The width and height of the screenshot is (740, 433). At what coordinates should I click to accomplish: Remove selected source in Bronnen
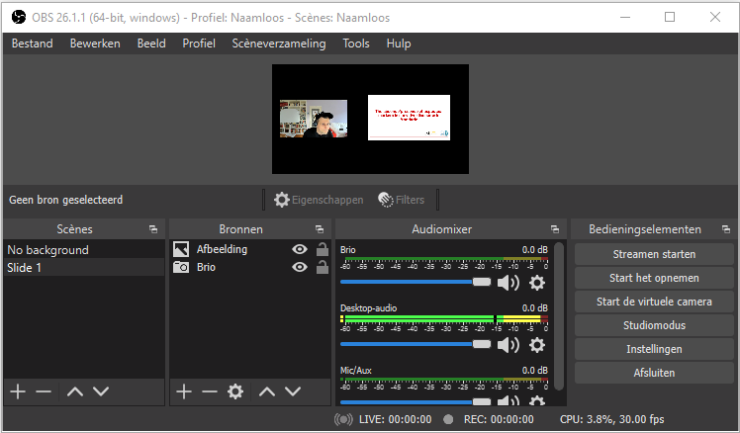210,391
